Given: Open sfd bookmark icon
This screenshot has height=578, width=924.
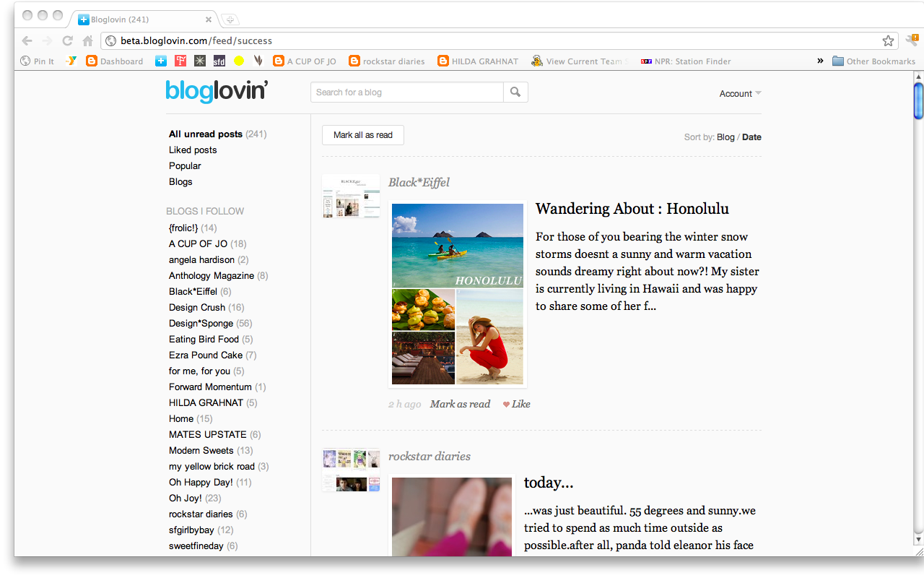Looking at the screenshot, I should click(x=219, y=61).
